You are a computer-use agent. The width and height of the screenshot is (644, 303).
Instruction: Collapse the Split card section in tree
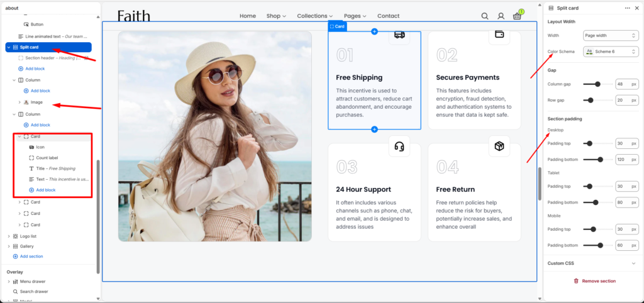tap(9, 47)
